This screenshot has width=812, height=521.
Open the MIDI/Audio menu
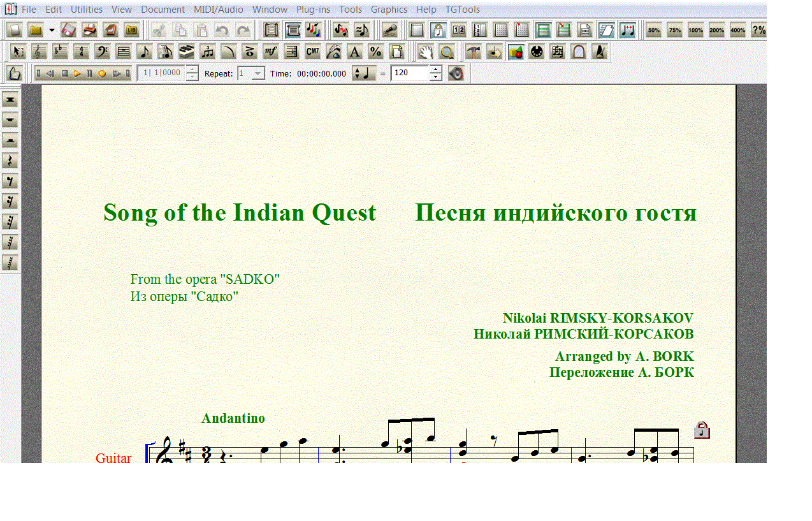pos(219,10)
